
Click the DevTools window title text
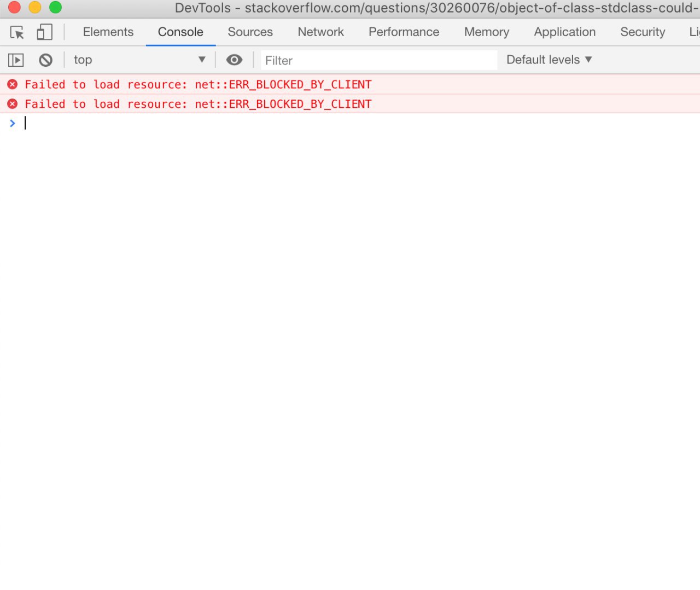point(436,8)
